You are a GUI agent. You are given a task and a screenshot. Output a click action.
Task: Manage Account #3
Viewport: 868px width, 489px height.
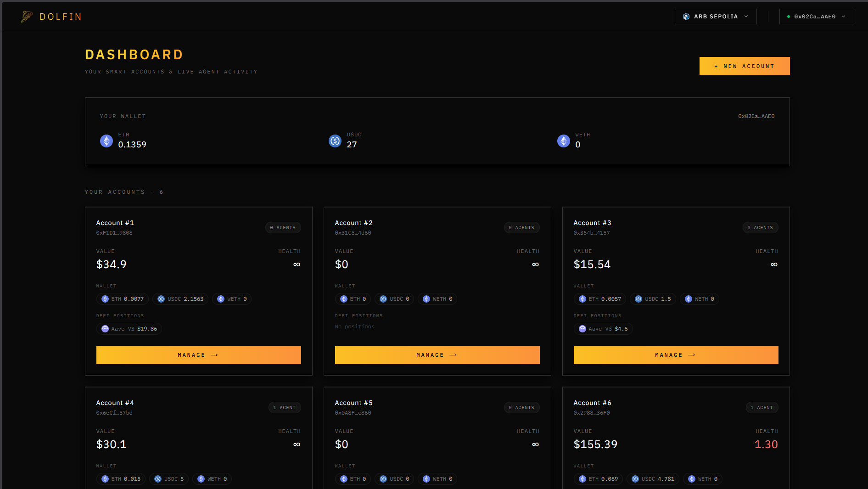click(x=676, y=355)
